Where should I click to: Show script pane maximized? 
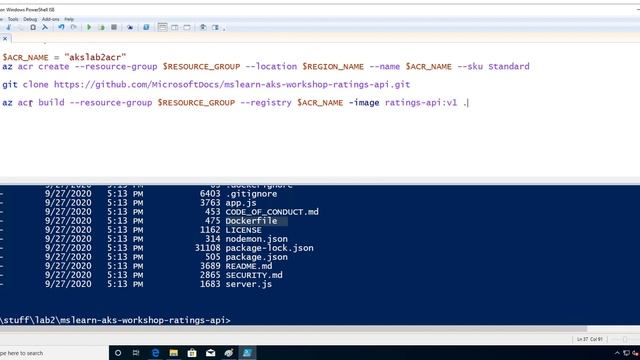[x=187, y=27]
